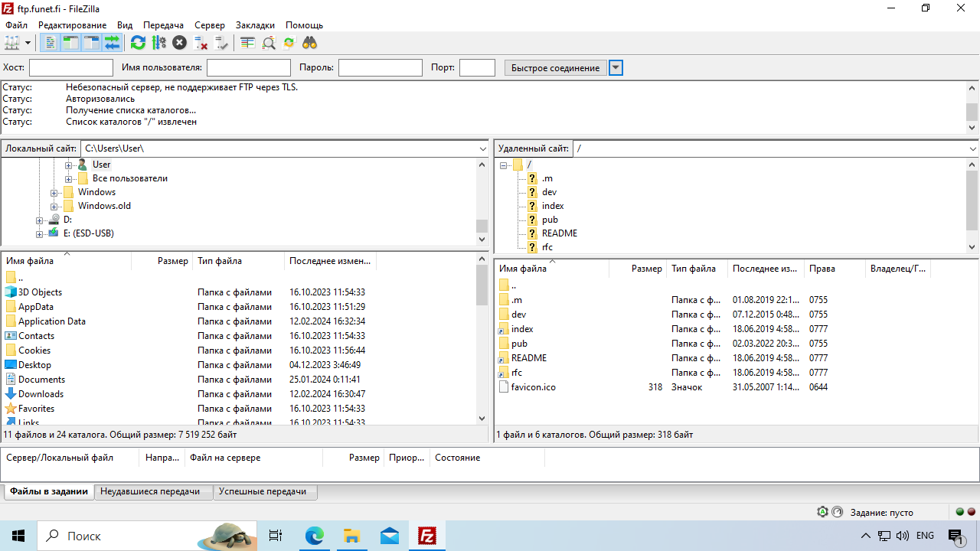The image size is (980, 551).
Task: Open Windows Start menu
Action: tap(18, 536)
